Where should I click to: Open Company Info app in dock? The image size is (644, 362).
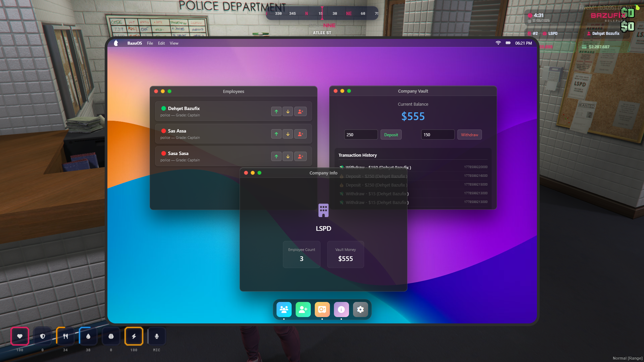pos(341,309)
